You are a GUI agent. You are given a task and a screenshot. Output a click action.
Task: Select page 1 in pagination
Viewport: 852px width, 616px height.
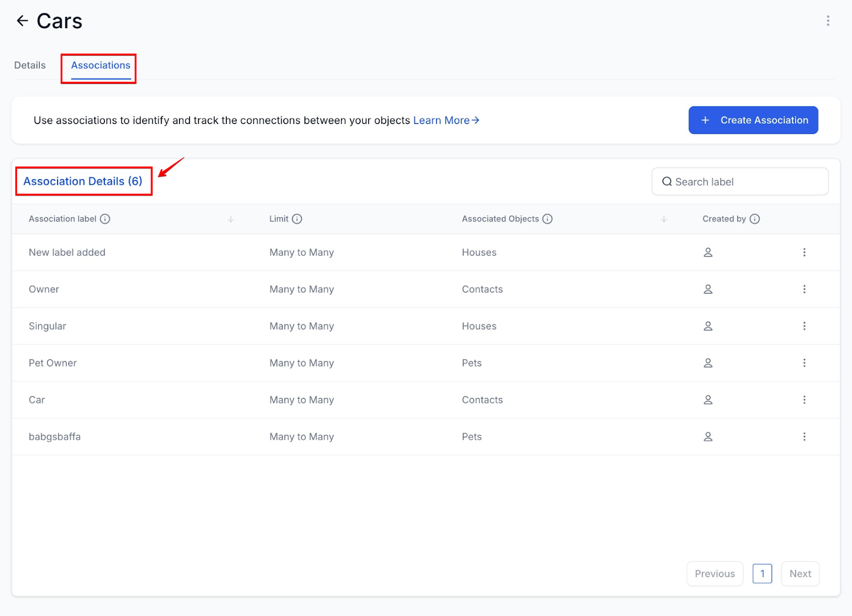pyautogui.click(x=762, y=573)
